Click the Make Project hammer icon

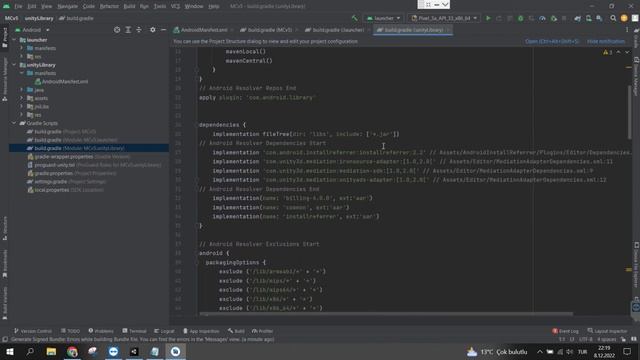coord(355,18)
